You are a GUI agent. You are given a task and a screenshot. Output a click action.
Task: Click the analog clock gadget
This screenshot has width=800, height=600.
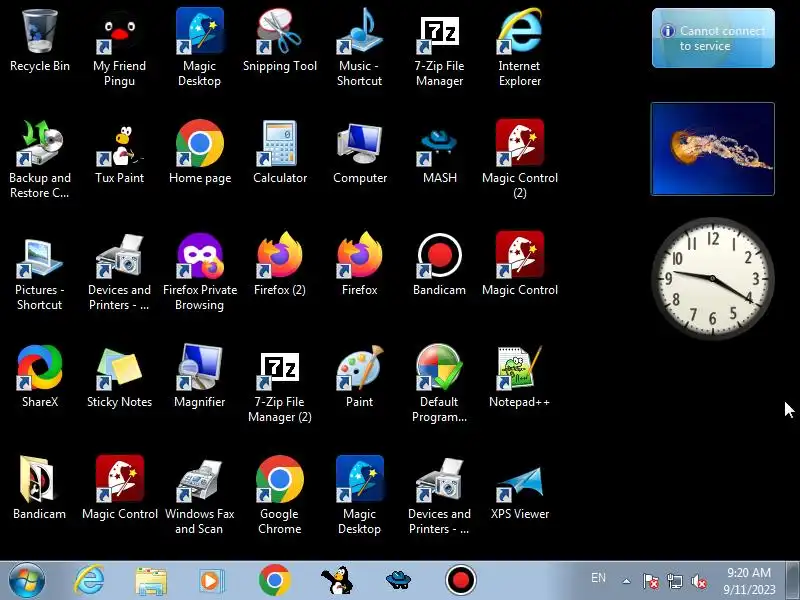713,279
